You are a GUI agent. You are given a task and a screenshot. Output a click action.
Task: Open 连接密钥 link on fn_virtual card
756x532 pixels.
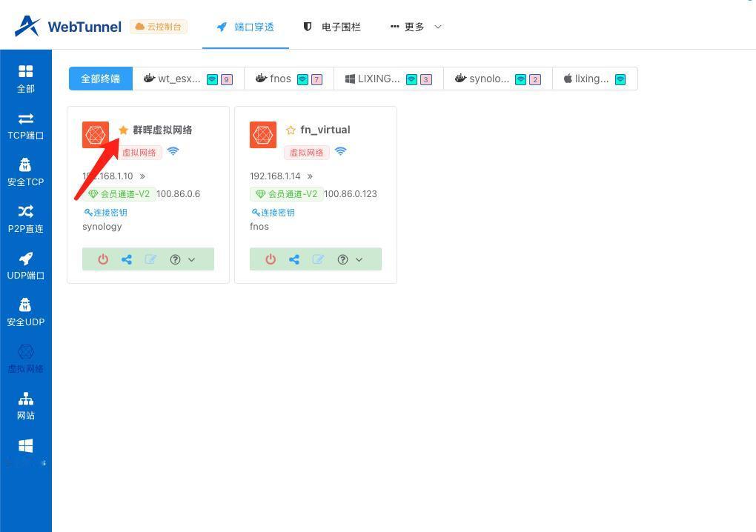273,213
